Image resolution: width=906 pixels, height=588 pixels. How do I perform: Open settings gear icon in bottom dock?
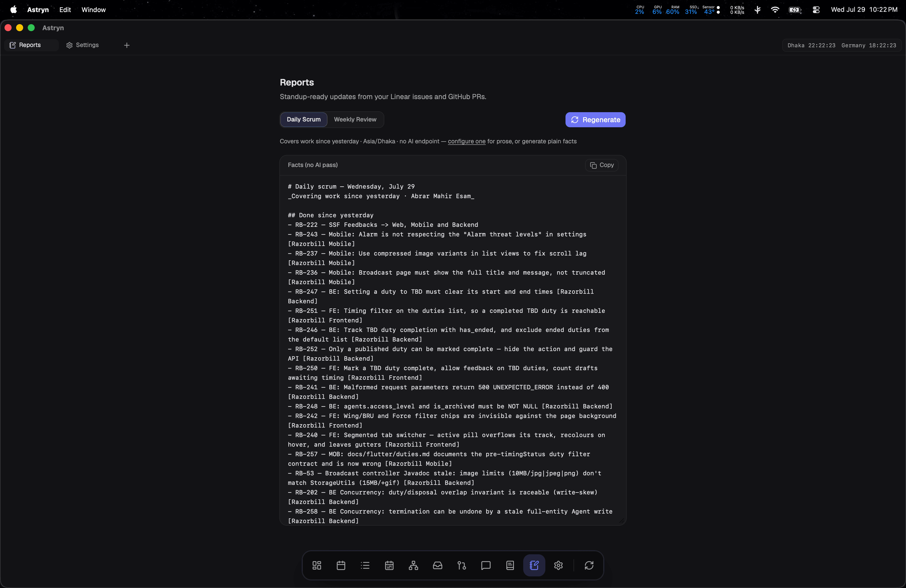click(558, 565)
